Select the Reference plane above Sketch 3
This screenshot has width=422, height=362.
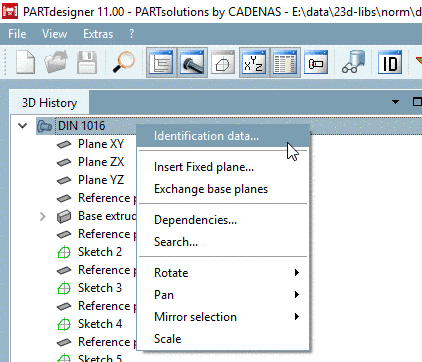[107, 270]
